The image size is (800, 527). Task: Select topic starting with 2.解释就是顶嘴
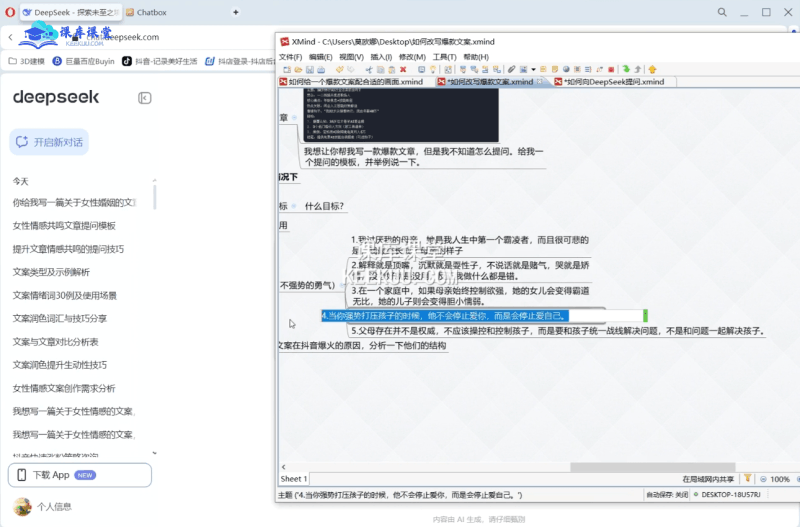pos(470,270)
